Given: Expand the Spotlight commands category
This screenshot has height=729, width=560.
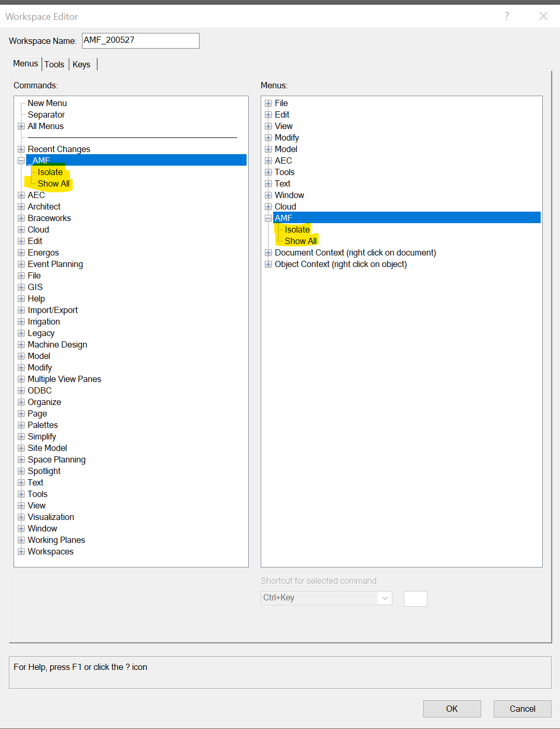Looking at the screenshot, I should 21,471.
